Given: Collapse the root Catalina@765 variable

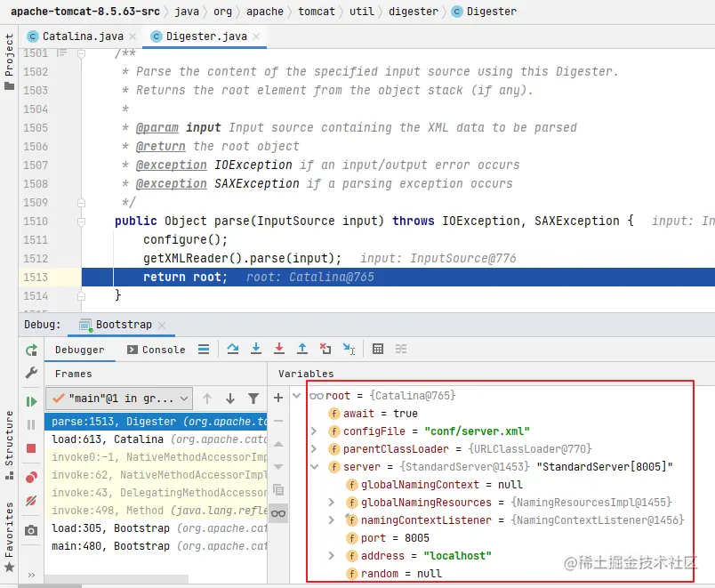Looking at the screenshot, I should coord(296,396).
